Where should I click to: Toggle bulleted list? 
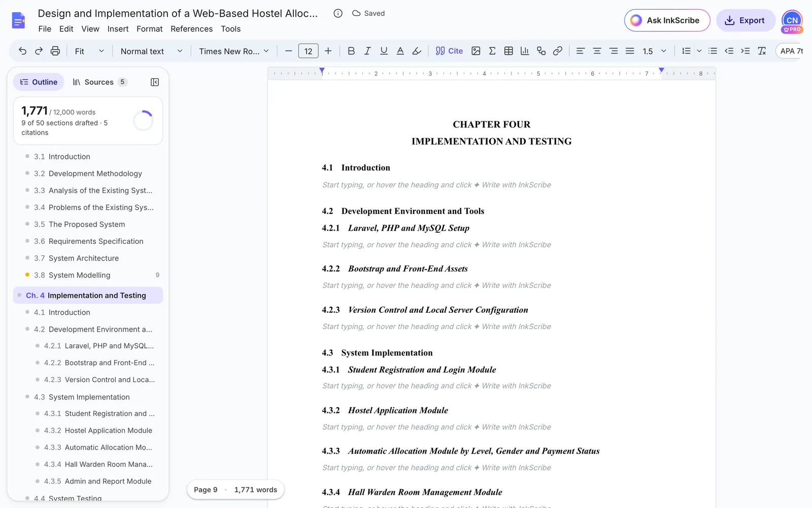click(713, 51)
